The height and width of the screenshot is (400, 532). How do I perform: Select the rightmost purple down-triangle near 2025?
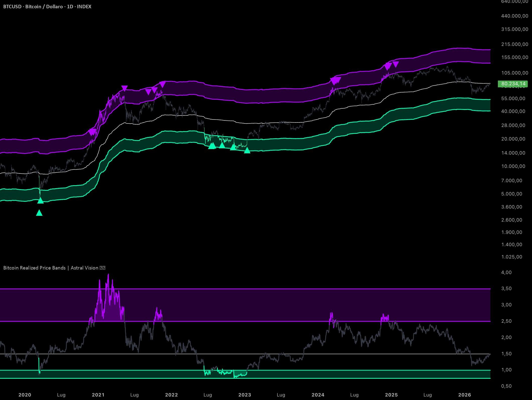pyautogui.click(x=396, y=64)
